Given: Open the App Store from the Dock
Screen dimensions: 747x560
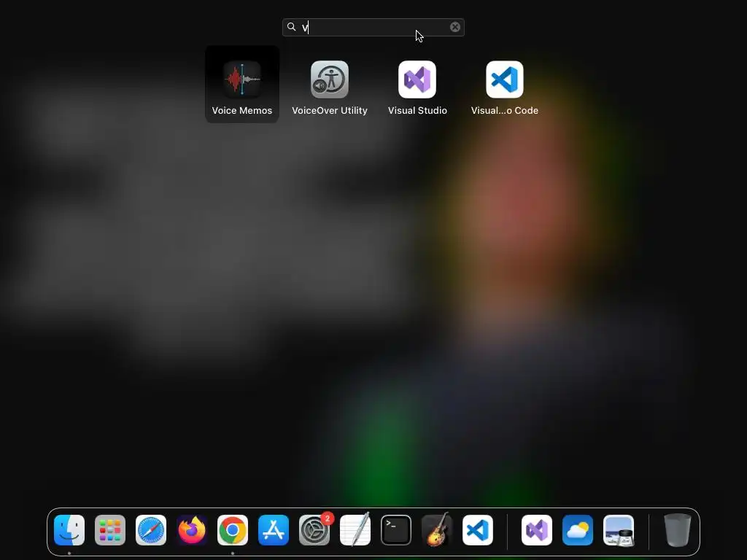Looking at the screenshot, I should pyautogui.click(x=274, y=530).
